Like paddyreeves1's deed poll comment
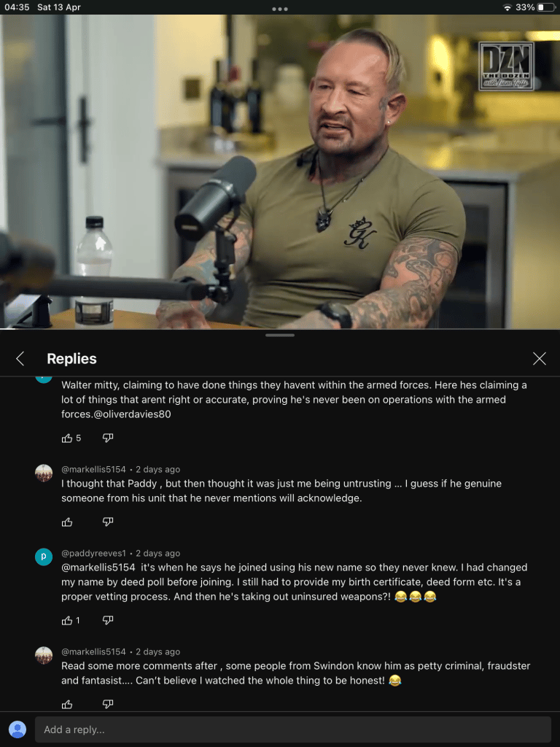The image size is (560, 747). tap(67, 620)
